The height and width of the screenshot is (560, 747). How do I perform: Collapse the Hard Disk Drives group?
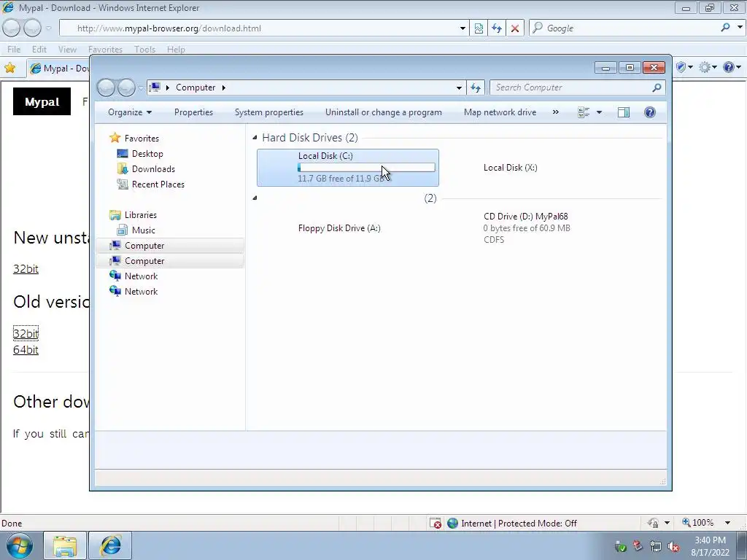(255, 138)
